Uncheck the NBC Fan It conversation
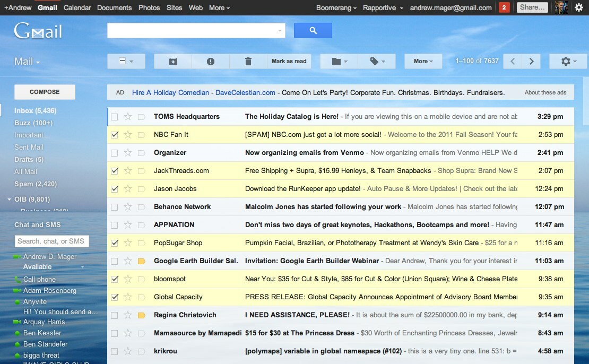Screen dimensions: 589x364 (x=115, y=134)
